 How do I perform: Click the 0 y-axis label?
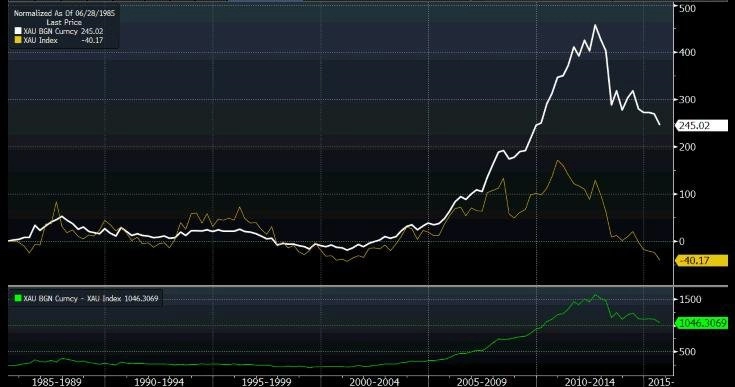(x=682, y=242)
